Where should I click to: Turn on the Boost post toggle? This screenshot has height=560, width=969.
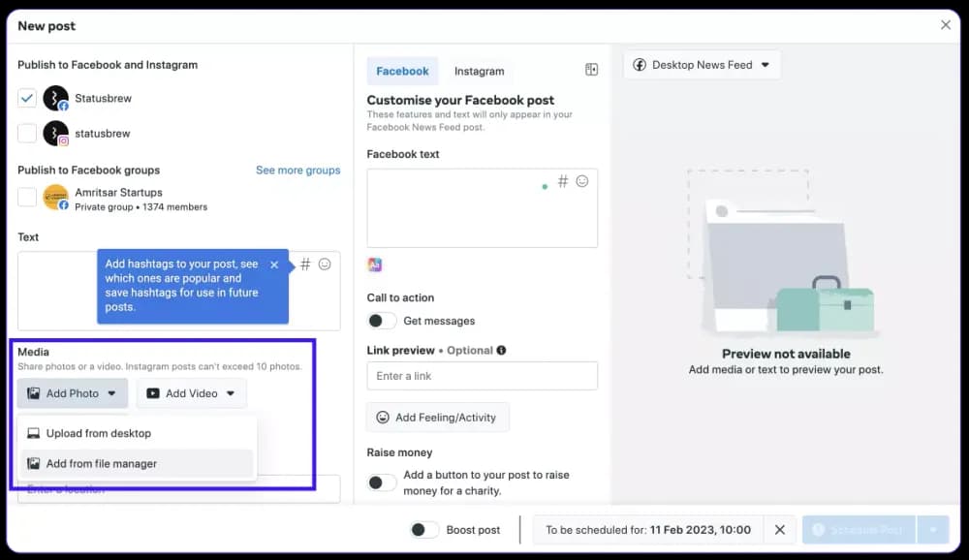coord(423,530)
